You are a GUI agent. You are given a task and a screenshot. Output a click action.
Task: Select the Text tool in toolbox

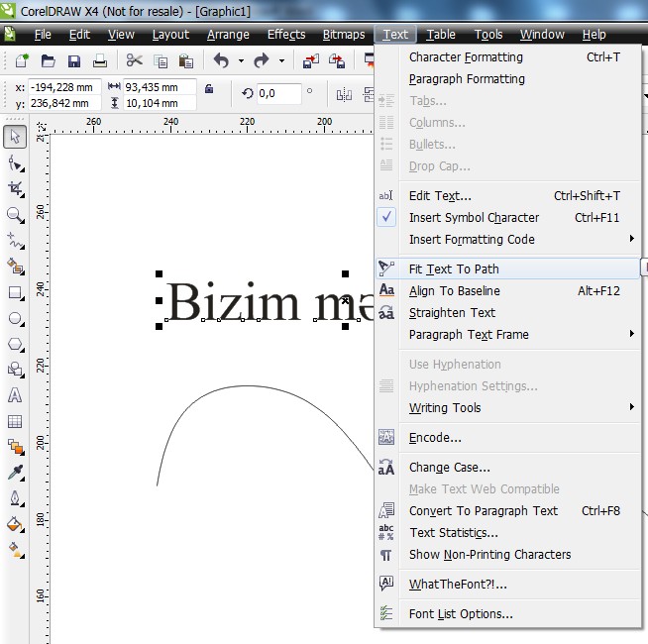click(15, 395)
